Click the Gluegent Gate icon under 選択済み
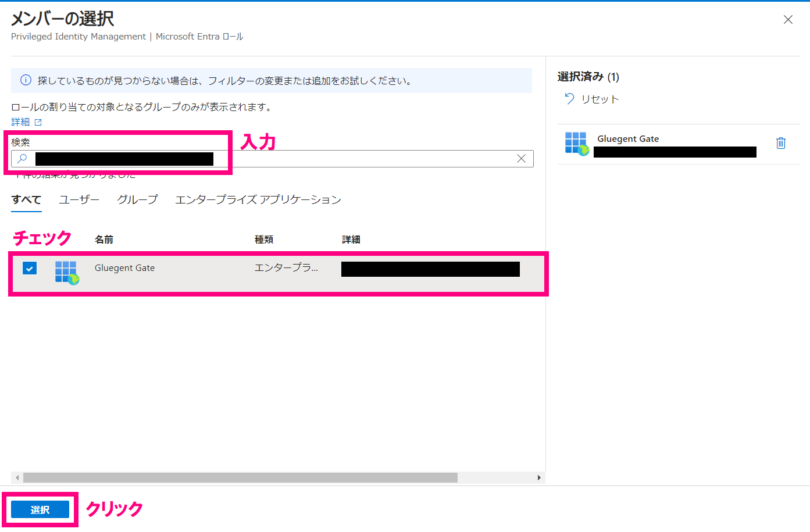 pyautogui.click(x=576, y=144)
